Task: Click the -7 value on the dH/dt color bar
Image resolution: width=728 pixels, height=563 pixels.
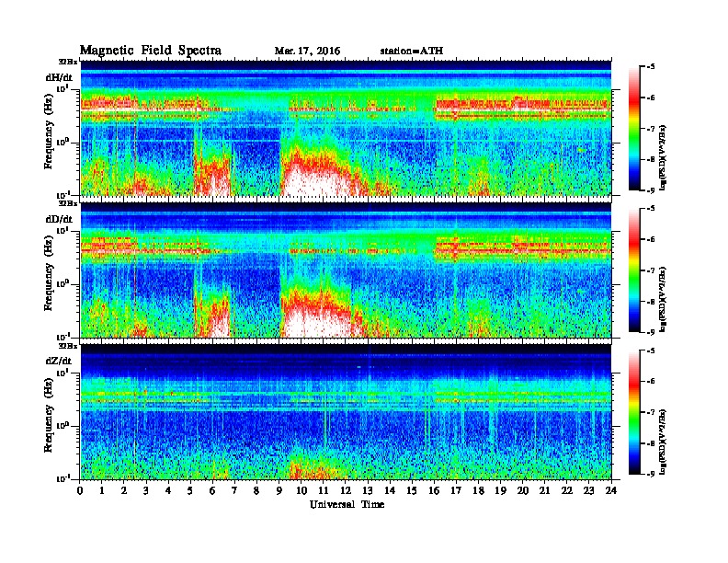Action: (651, 128)
